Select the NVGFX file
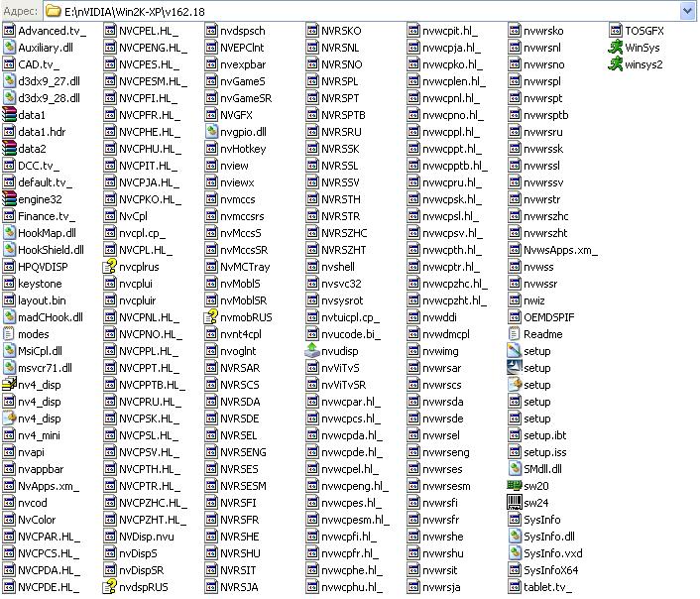This screenshot has height=599, width=700. click(229, 115)
